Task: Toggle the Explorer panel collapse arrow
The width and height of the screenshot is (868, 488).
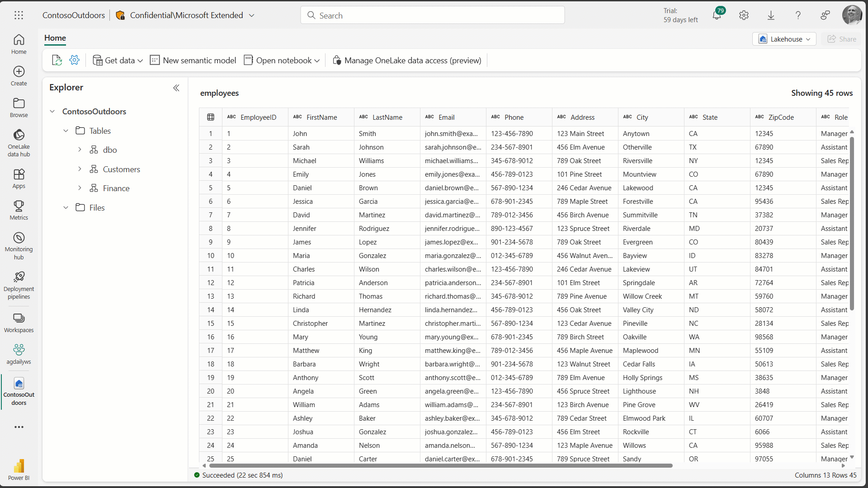Action: 176,88
